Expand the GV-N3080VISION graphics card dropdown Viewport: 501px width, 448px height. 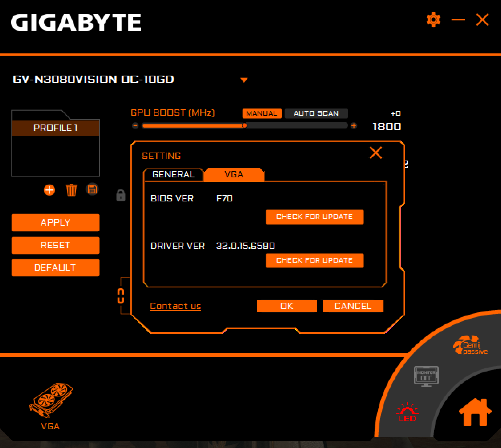[244, 80]
